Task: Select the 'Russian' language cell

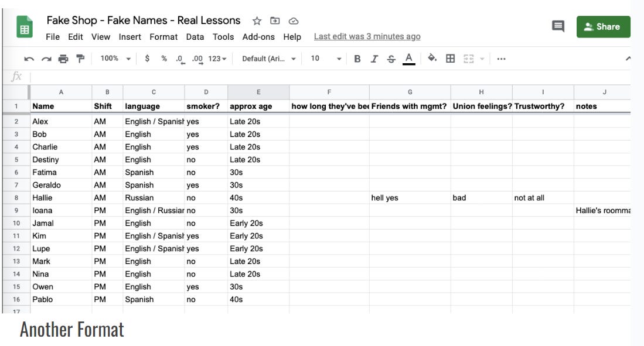Action: [154, 198]
